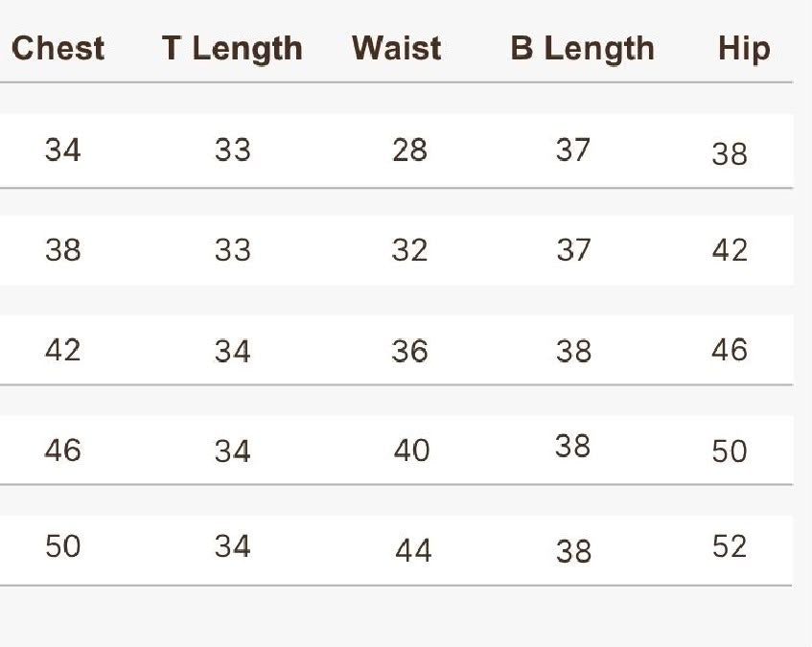Select hip value 52

pyautogui.click(x=730, y=546)
